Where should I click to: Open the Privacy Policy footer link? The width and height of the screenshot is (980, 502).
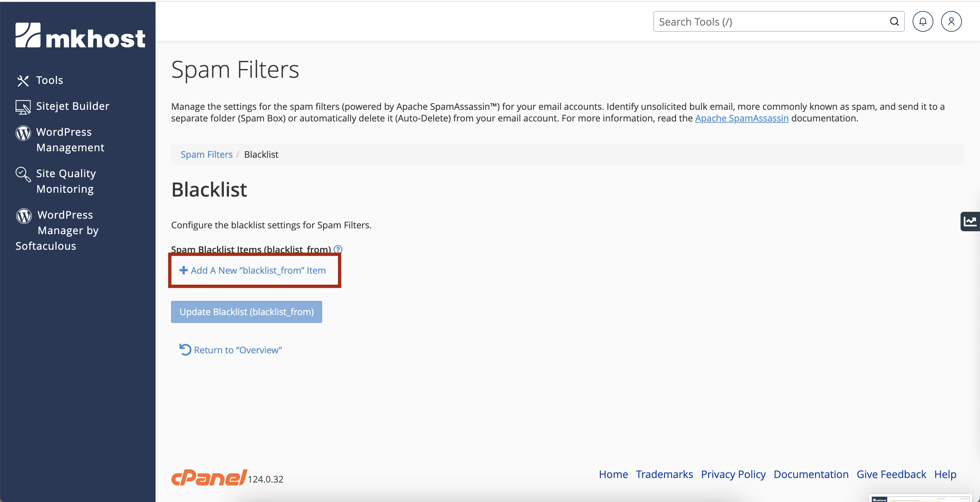click(x=733, y=474)
